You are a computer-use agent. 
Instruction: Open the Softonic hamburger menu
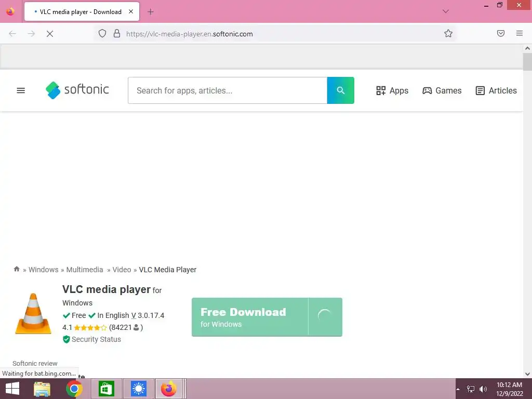(21, 90)
